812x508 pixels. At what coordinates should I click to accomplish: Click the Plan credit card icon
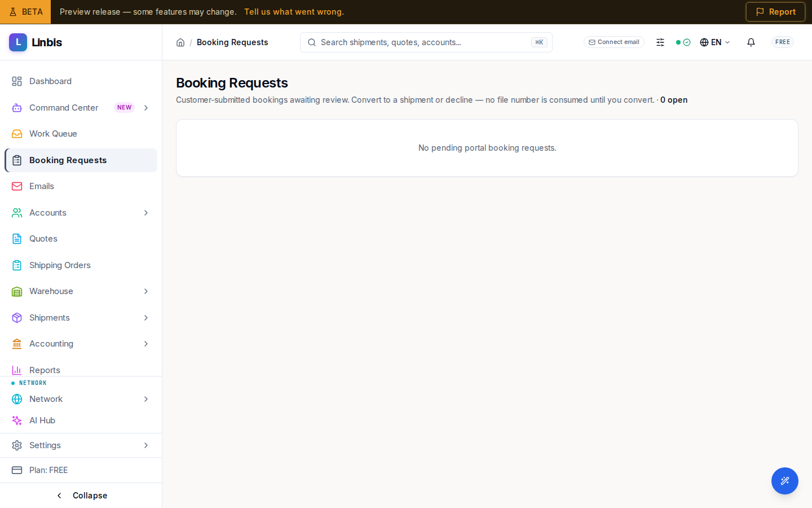pyautogui.click(x=17, y=470)
